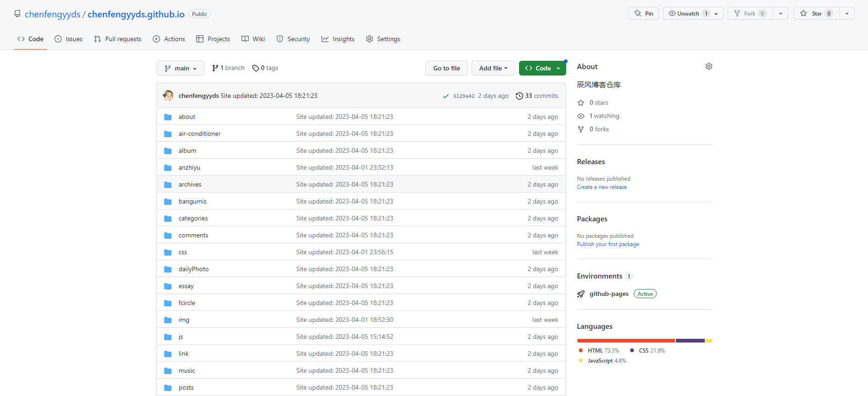Click the eye icon beside 1 watching
Screen dimensions: 868x396
point(581,116)
